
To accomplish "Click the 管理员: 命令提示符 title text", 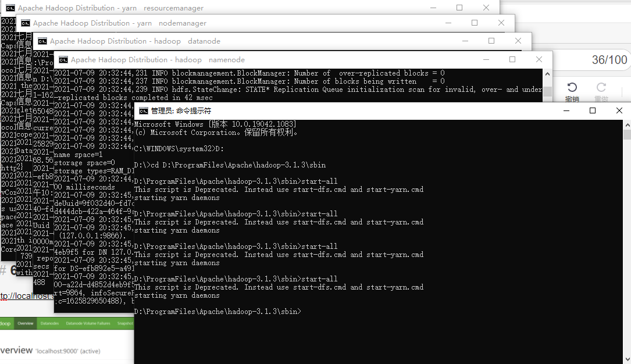I will (x=181, y=111).
